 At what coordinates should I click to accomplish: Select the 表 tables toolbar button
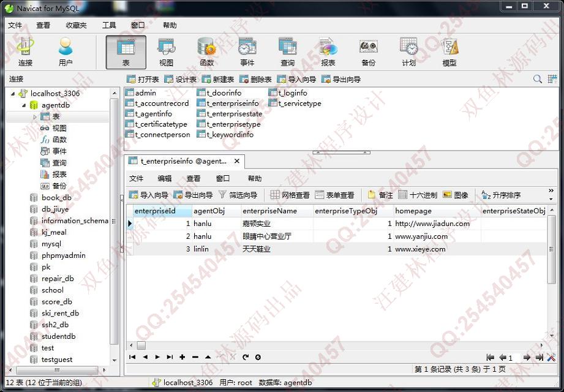pyautogui.click(x=126, y=52)
